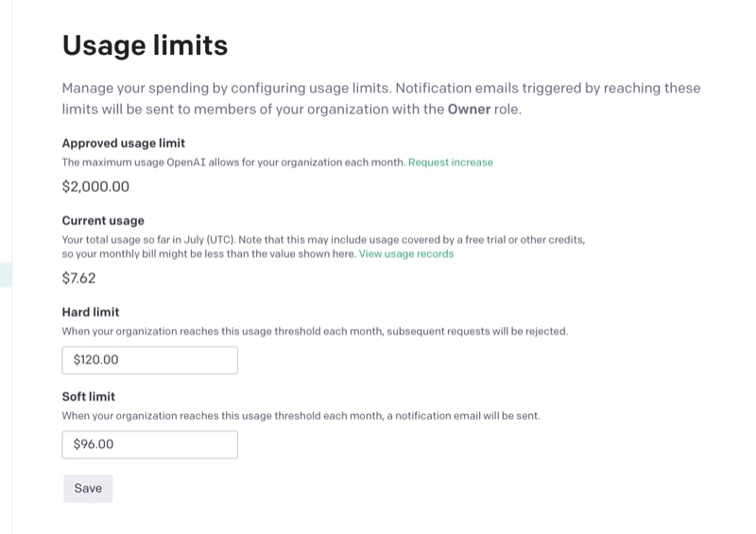The height and width of the screenshot is (534, 756).
Task: Click the Soft limit label
Action: point(89,397)
